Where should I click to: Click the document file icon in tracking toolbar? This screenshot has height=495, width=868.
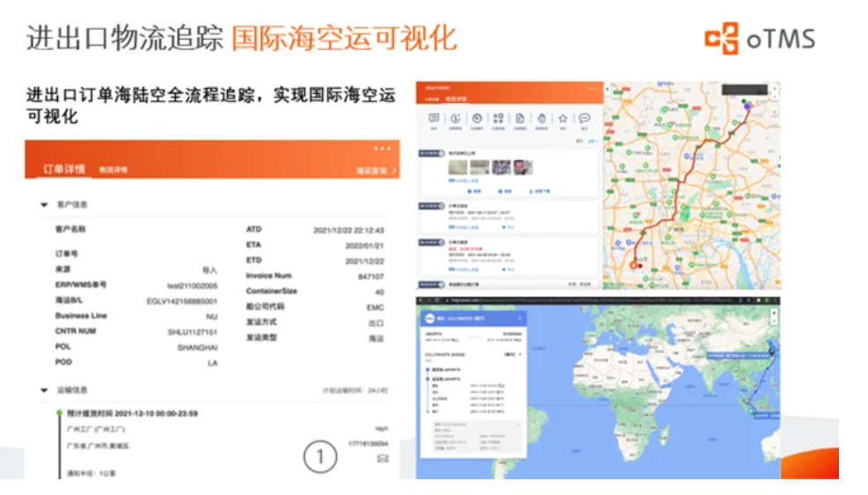click(520, 119)
